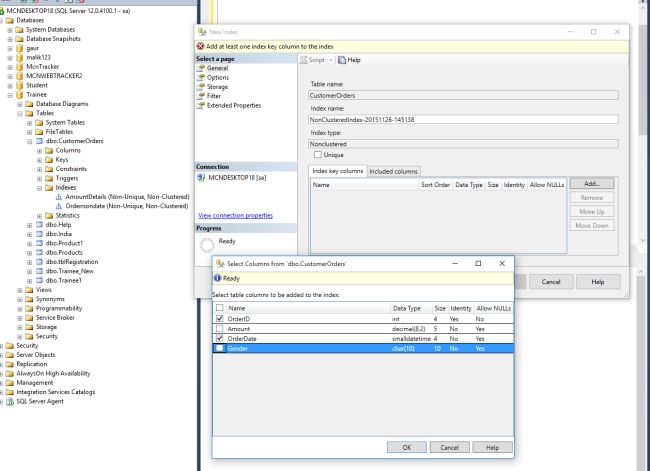Click the red error icon in New Index
650x471 pixels.
(200, 46)
